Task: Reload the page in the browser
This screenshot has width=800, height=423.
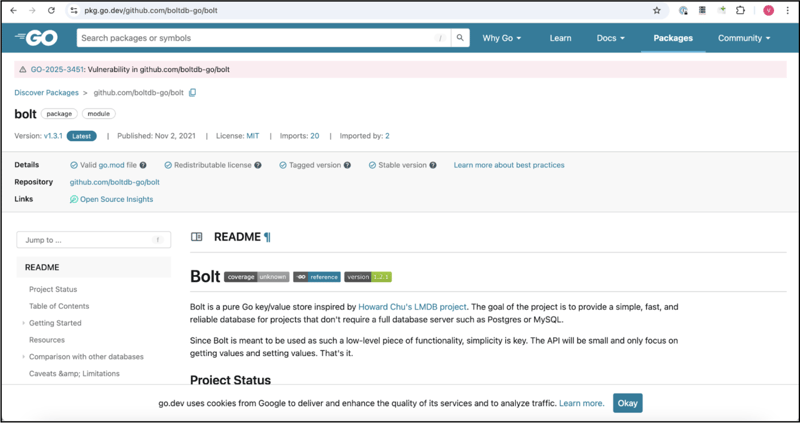Action: coord(51,10)
